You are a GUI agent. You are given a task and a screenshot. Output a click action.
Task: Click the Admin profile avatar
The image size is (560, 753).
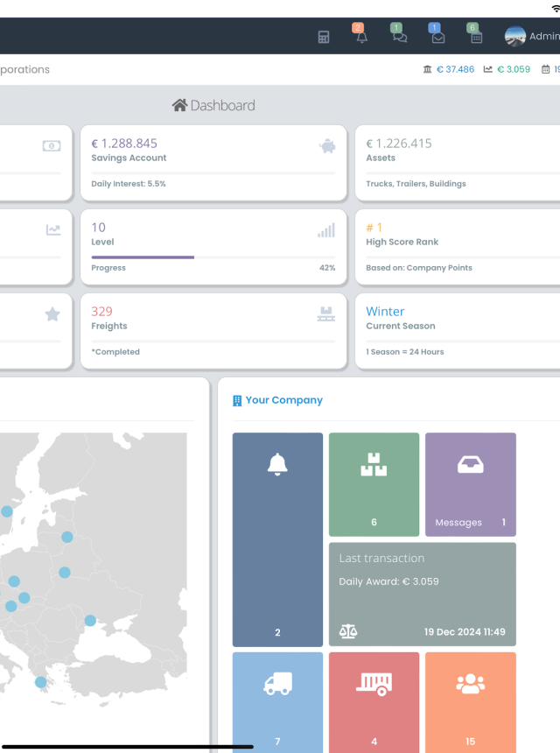tap(514, 36)
